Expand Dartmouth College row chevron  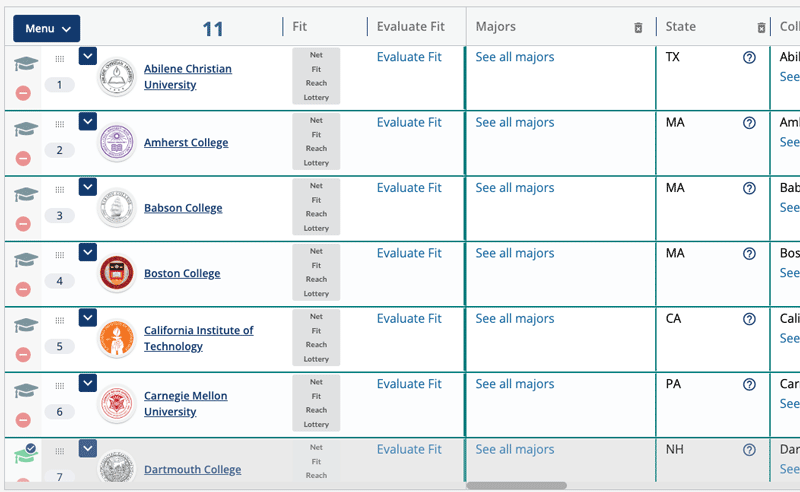coord(88,448)
